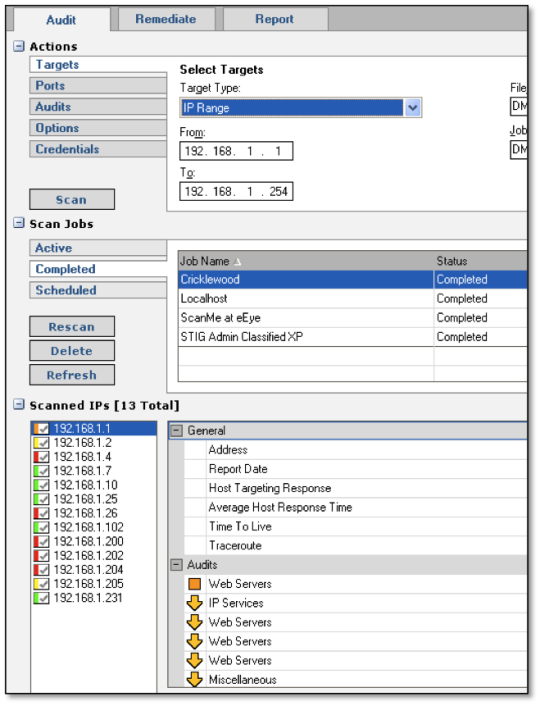Select the Address row in General
This screenshot has height=706, width=540.
pyautogui.click(x=356, y=450)
